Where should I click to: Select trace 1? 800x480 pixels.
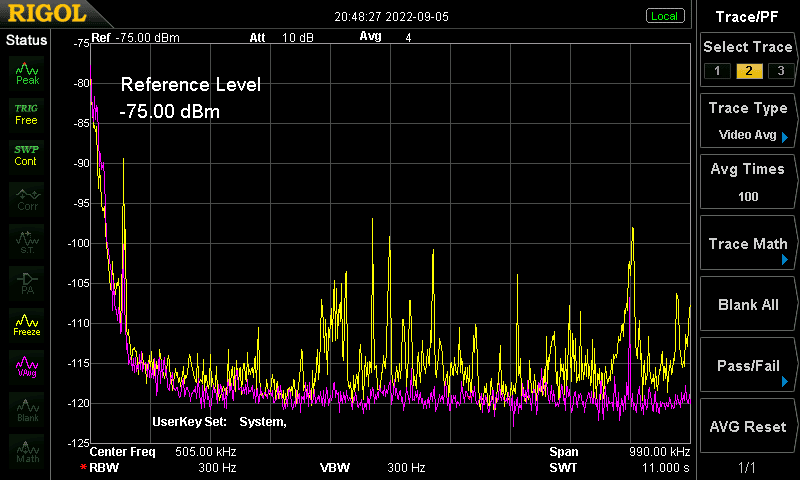pyautogui.click(x=717, y=70)
